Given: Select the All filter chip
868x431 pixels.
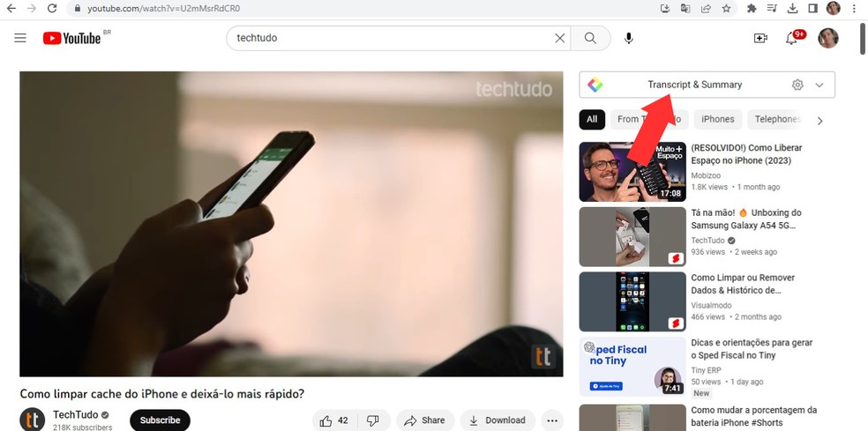Looking at the screenshot, I should pyautogui.click(x=592, y=119).
